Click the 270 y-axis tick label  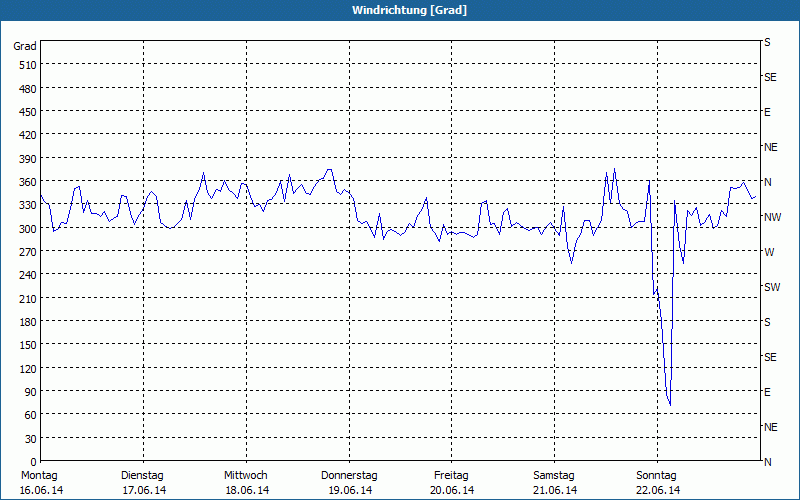[28, 252]
